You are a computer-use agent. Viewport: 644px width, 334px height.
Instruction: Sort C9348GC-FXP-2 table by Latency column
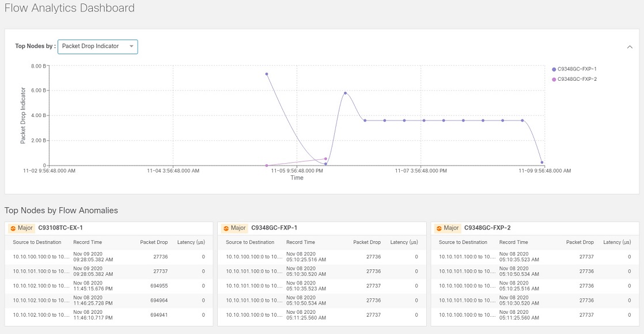point(618,242)
